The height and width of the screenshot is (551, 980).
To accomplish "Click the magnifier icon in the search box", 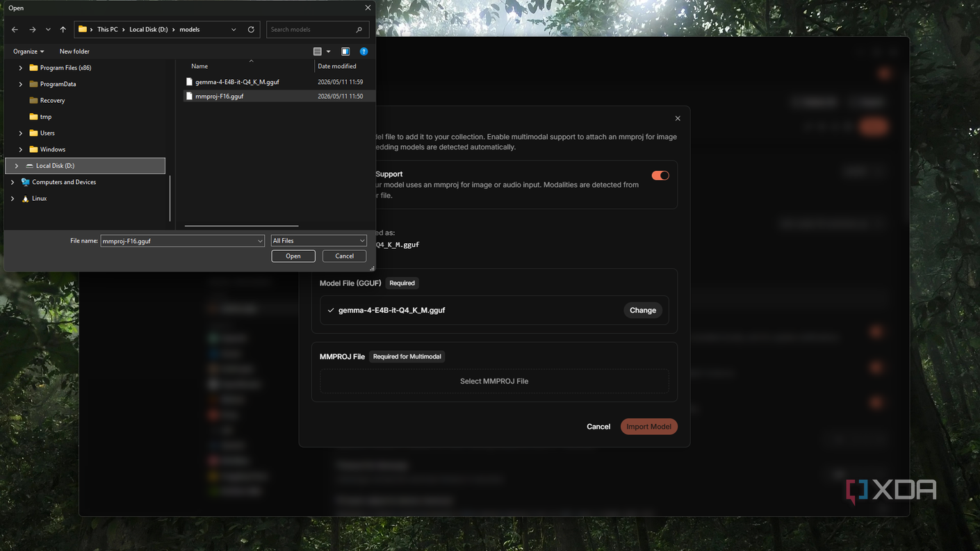I will tap(359, 30).
